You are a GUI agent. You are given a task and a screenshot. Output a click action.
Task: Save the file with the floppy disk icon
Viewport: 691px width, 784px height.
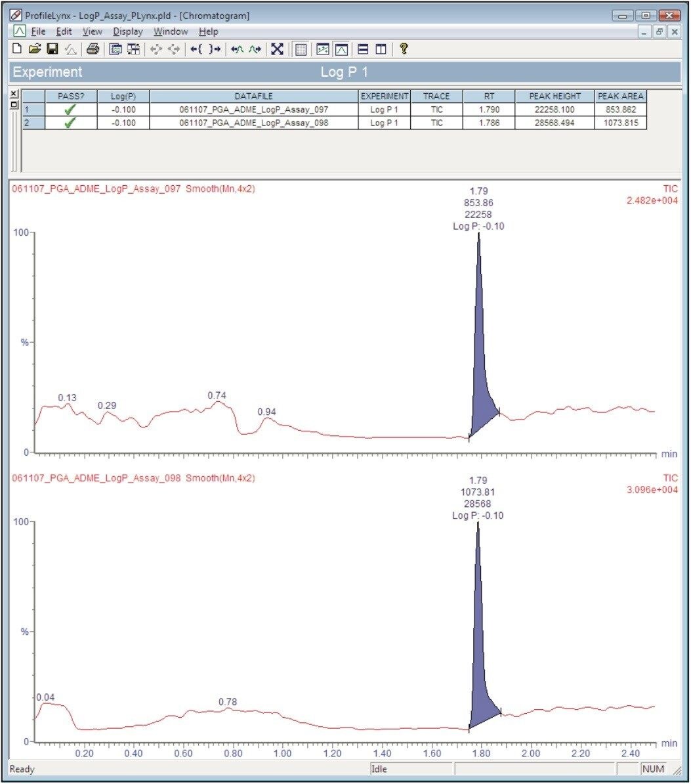[x=52, y=49]
